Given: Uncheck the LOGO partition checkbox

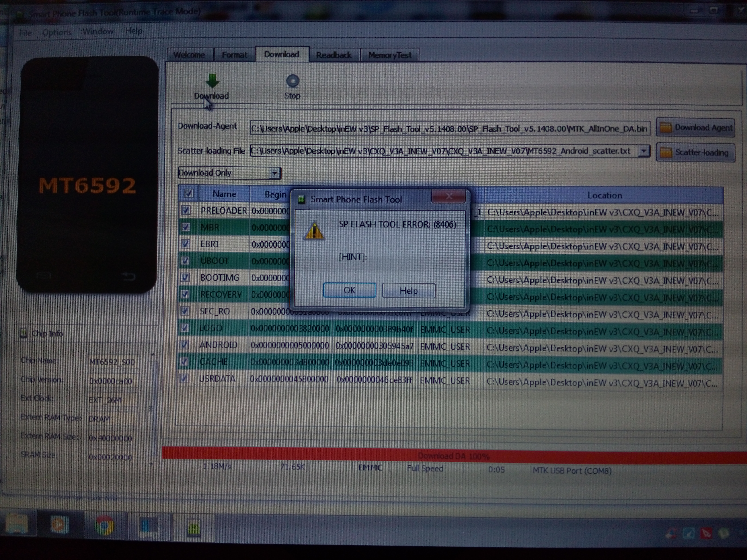Looking at the screenshot, I should point(184,328).
